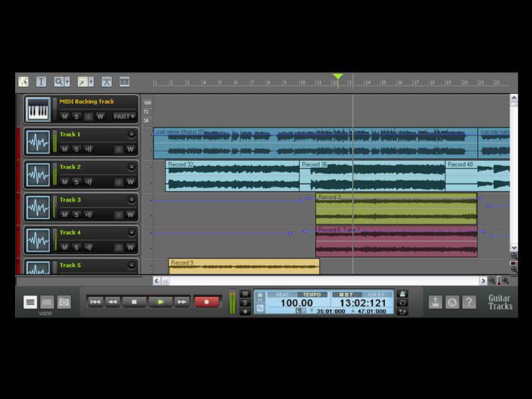532x399 pixels.
Task: Mute Track 1
Action: [65, 149]
